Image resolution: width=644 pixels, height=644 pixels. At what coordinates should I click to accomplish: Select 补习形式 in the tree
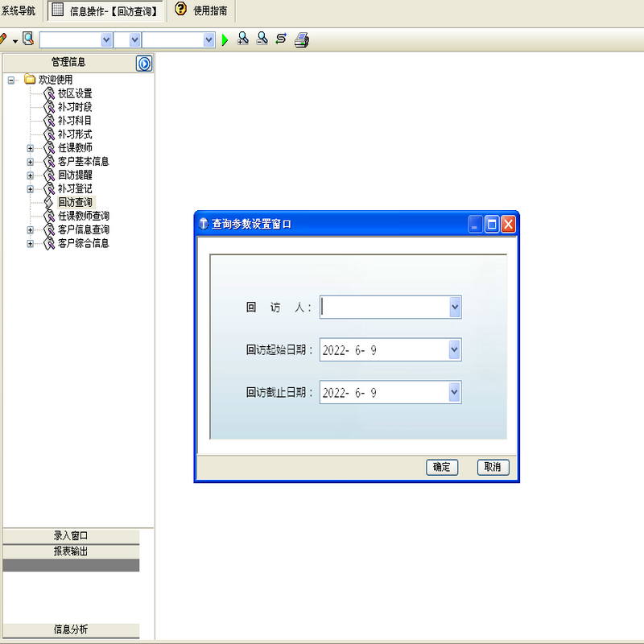point(75,134)
